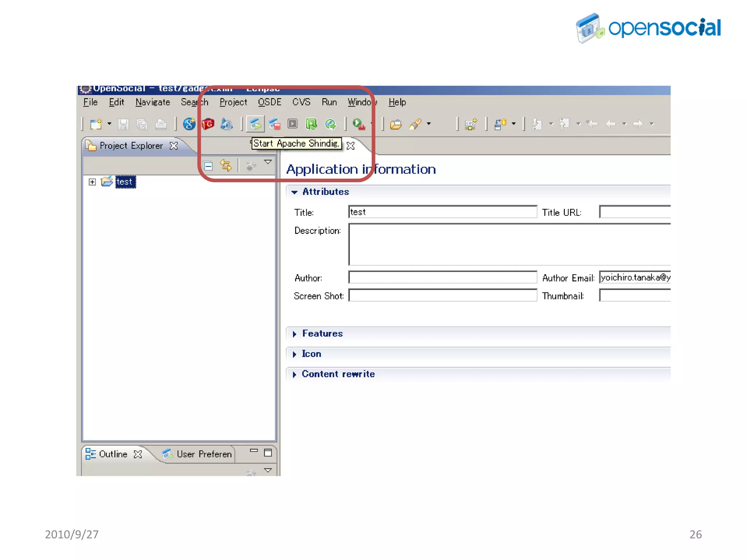Screen dimensions: 747x560
Task: Close the Project Explorer tab
Action: coord(174,146)
